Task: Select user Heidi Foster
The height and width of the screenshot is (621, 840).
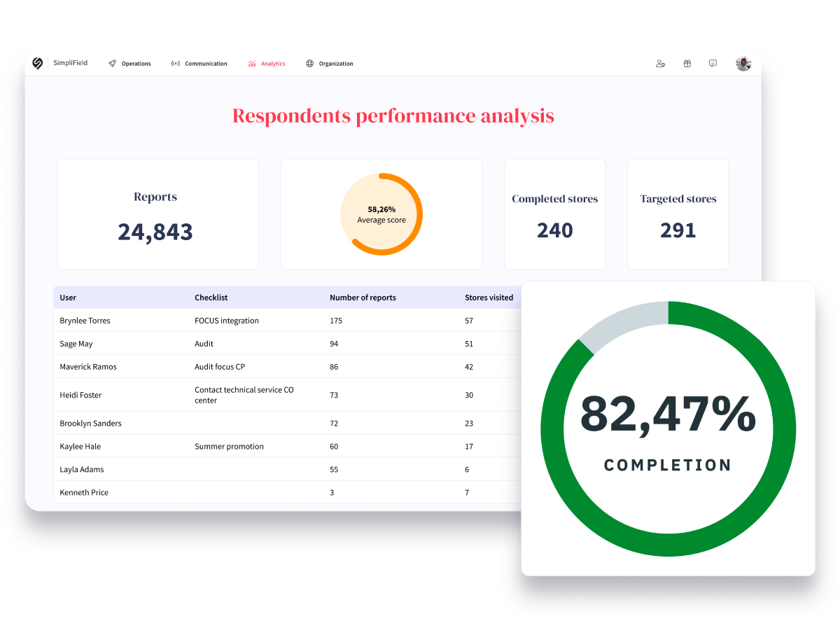Action: click(80, 395)
